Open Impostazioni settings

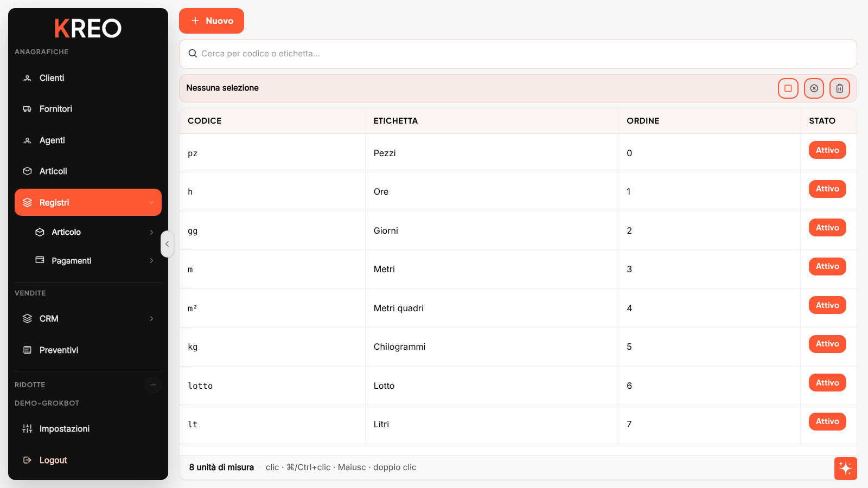(x=88, y=429)
